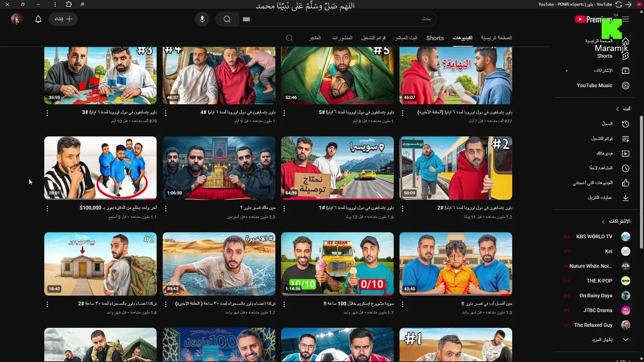644x362 pixels.
Task: Reload the page in the browser
Action: point(618,5)
